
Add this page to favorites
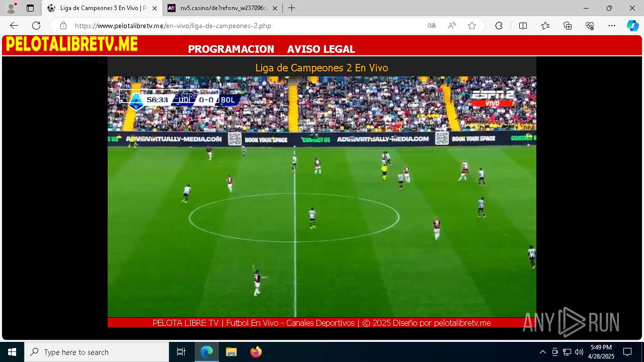pos(472,26)
